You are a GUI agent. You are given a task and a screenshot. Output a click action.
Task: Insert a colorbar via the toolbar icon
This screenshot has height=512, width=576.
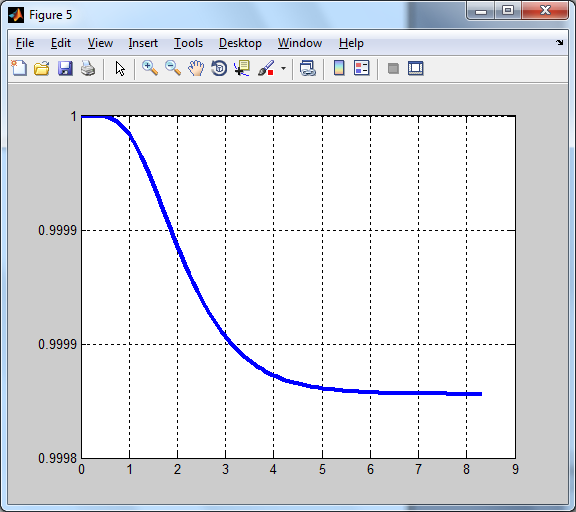339,68
